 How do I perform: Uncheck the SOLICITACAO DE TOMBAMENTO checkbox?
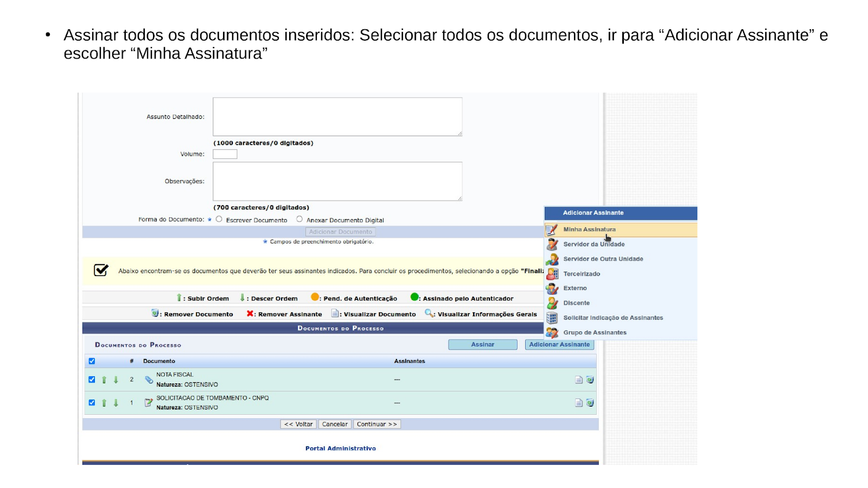coord(92,403)
